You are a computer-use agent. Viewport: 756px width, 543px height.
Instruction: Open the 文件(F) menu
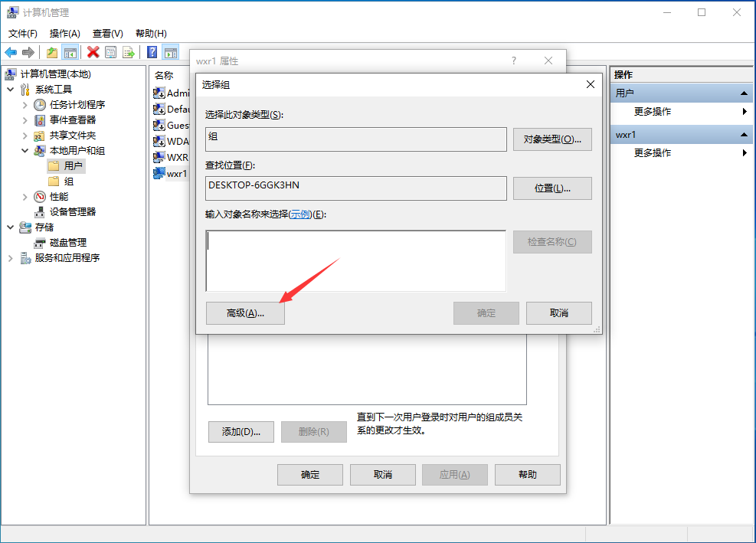pyautogui.click(x=23, y=33)
